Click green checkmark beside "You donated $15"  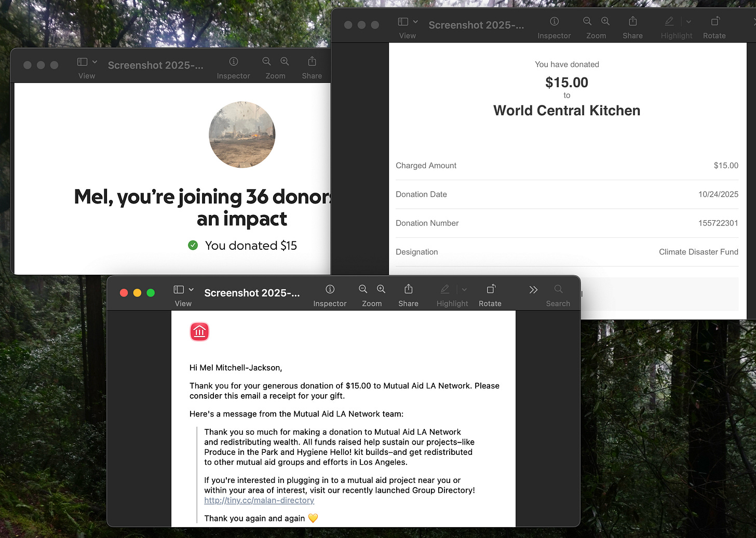coord(193,245)
